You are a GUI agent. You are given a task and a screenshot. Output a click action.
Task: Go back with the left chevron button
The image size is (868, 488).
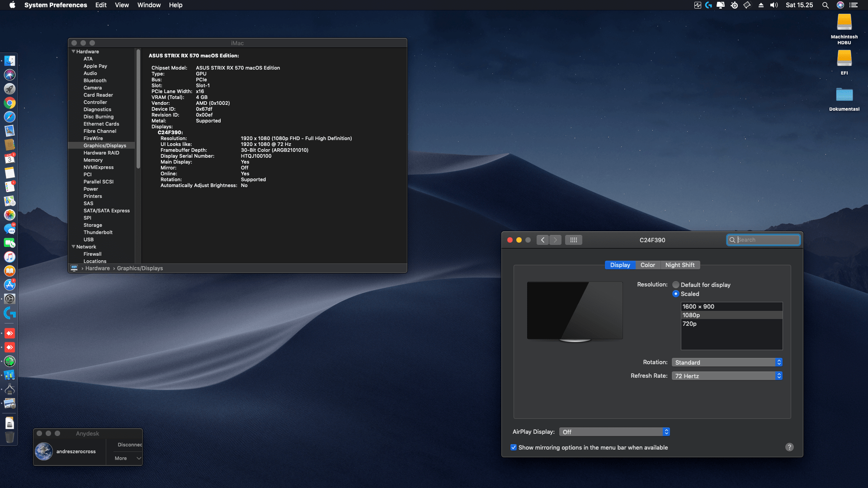(543, 240)
